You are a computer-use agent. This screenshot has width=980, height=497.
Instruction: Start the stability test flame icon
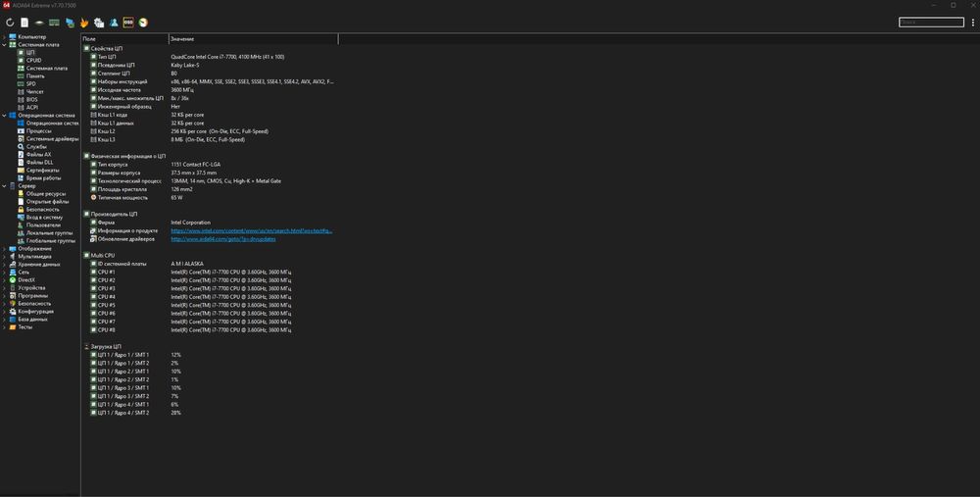click(84, 23)
